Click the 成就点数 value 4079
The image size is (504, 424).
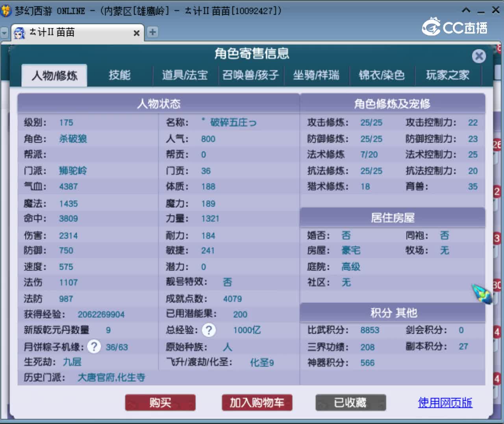click(x=232, y=299)
